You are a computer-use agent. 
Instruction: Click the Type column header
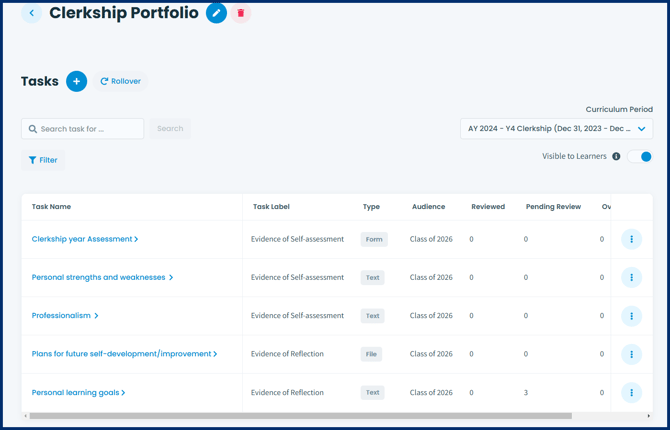(x=371, y=206)
